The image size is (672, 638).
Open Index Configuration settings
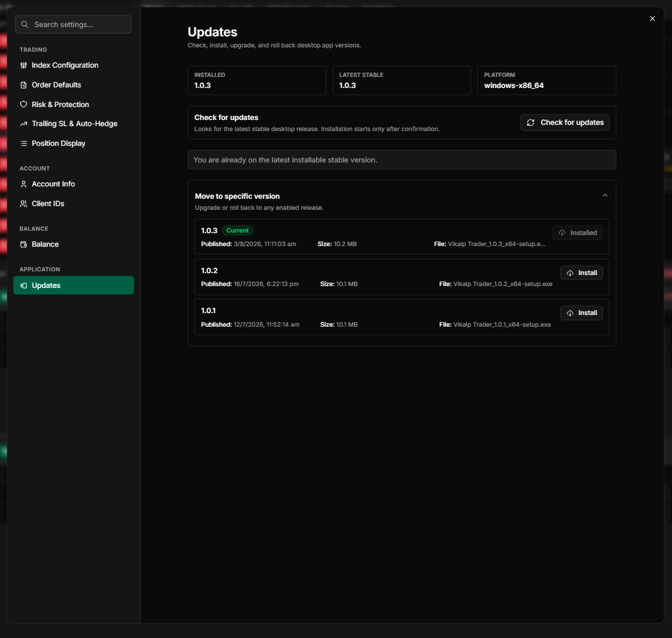[73, 65]
